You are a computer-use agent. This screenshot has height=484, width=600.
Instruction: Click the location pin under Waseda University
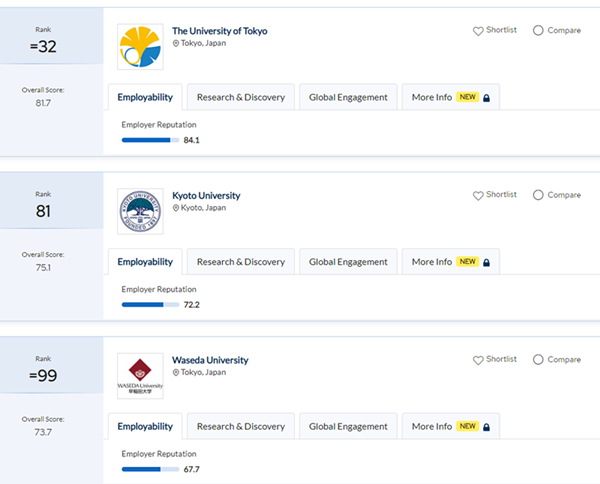coord(176,372)
